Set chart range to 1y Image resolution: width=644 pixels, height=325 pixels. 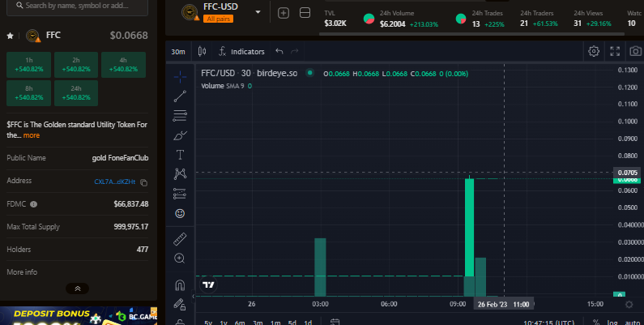click(x=224, y=323)
